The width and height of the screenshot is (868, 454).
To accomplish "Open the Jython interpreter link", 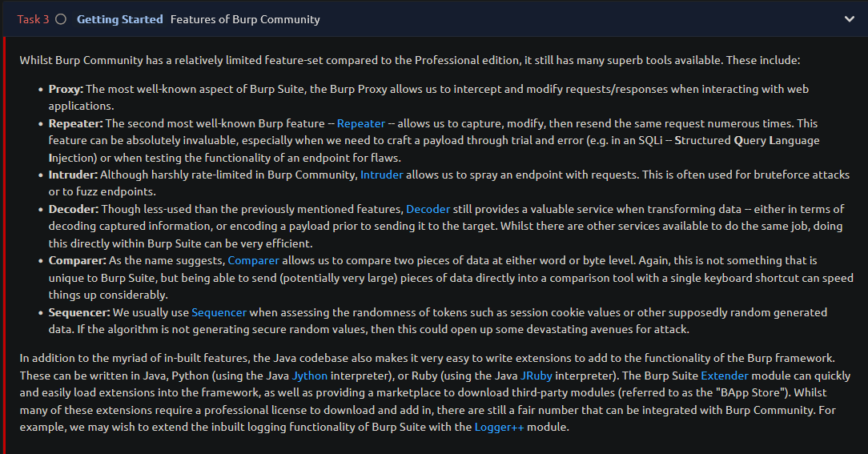I will coord(310,376).
